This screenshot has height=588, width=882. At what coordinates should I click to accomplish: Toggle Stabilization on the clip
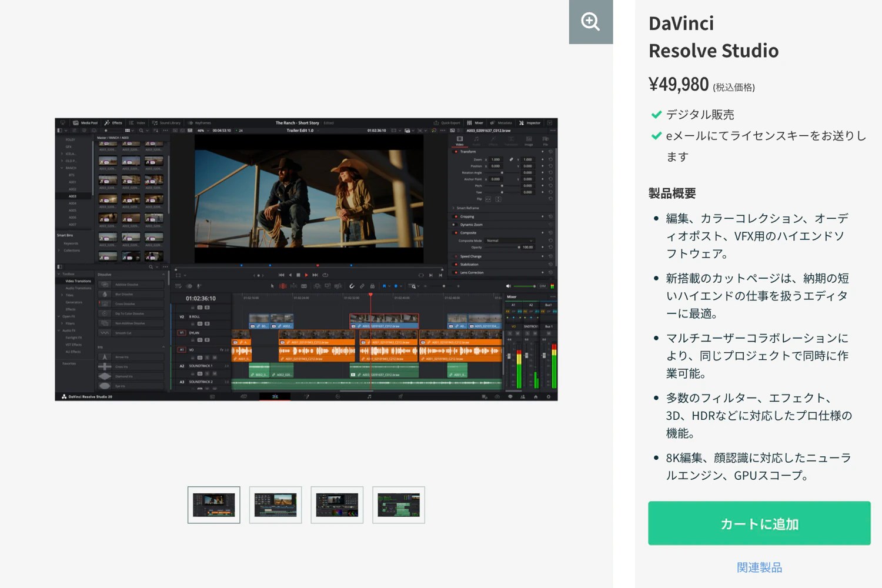click(x=455, y=265)
